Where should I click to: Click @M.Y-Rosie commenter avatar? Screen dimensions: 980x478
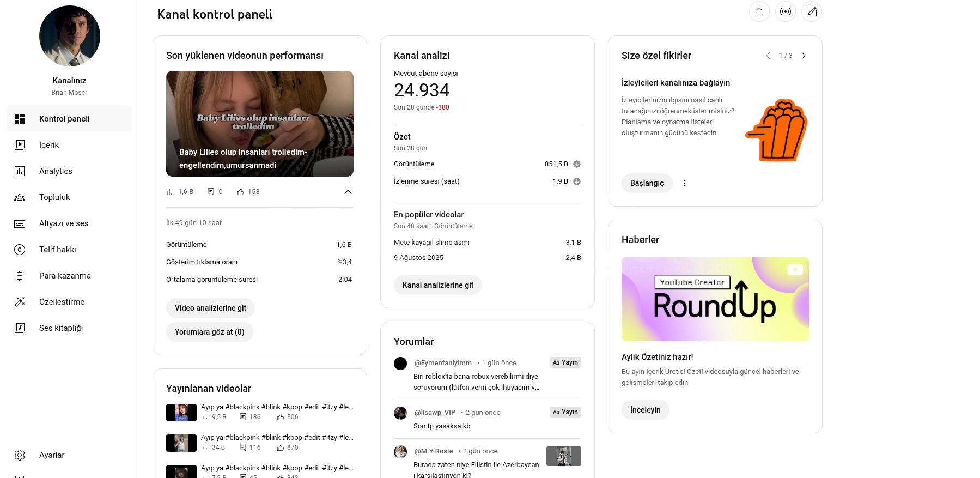point(400,451)
